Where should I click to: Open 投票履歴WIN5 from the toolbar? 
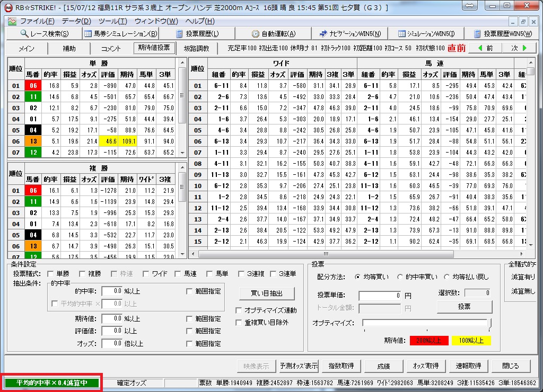(x=503, y=33)
